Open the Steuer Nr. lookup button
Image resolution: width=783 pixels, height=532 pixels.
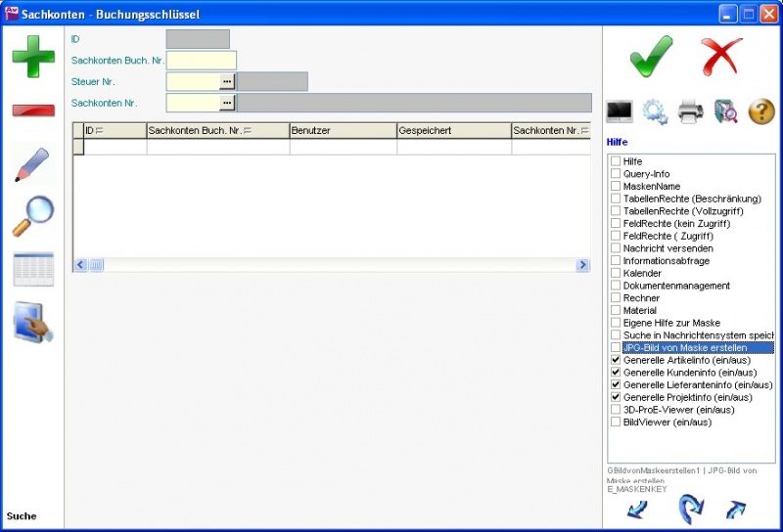tap(227, 81)
